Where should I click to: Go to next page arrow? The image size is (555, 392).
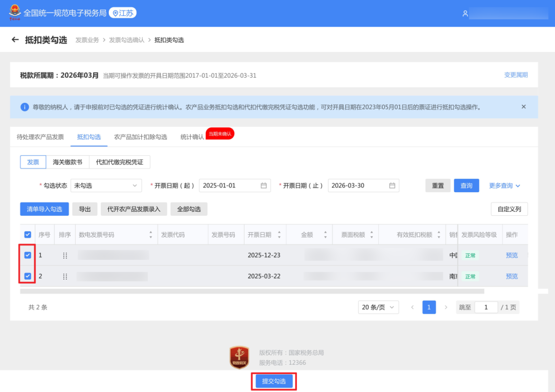click(x=446, y=307)
